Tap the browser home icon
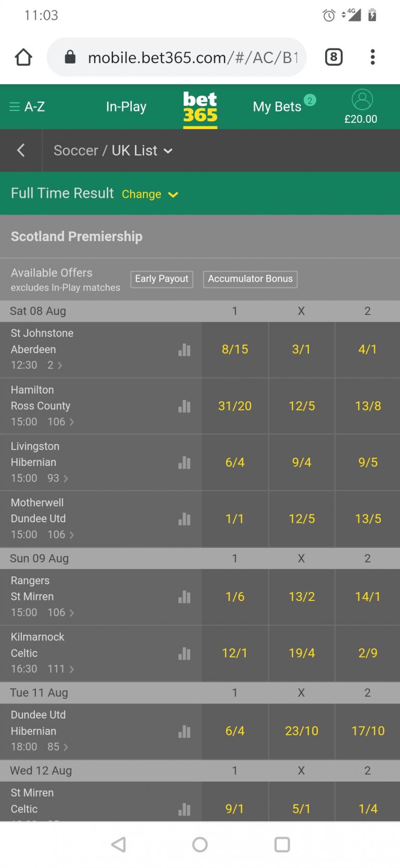 point(23,57)
